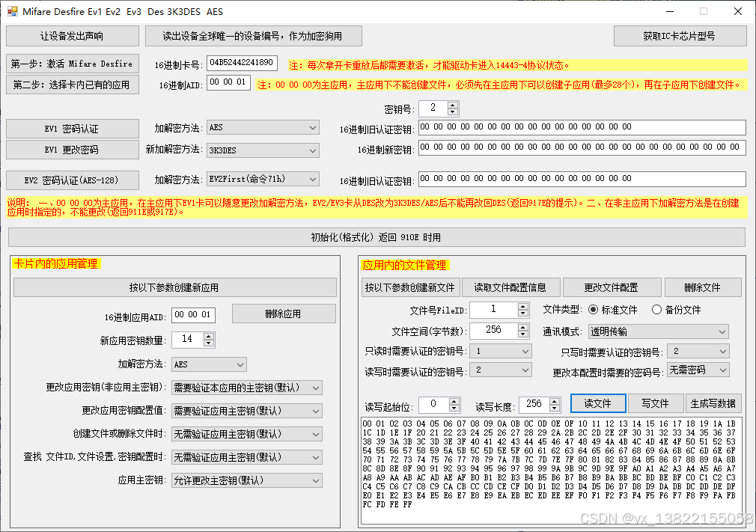Click 删除应用 button

[284, 314]
